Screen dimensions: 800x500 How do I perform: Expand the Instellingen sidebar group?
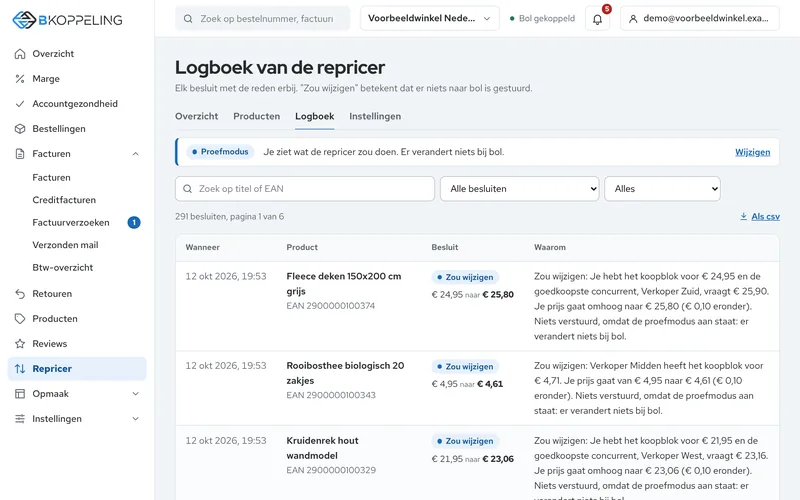pyautogui.click(x=135, y=418)
